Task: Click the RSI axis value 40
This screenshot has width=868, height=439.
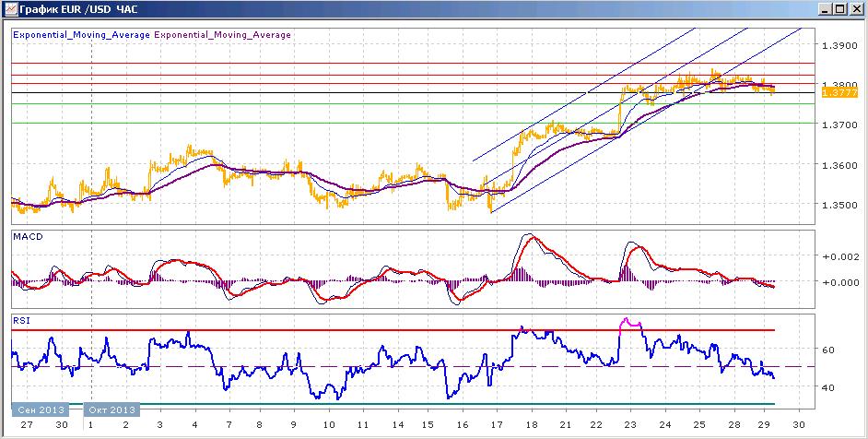Action: 829,387
